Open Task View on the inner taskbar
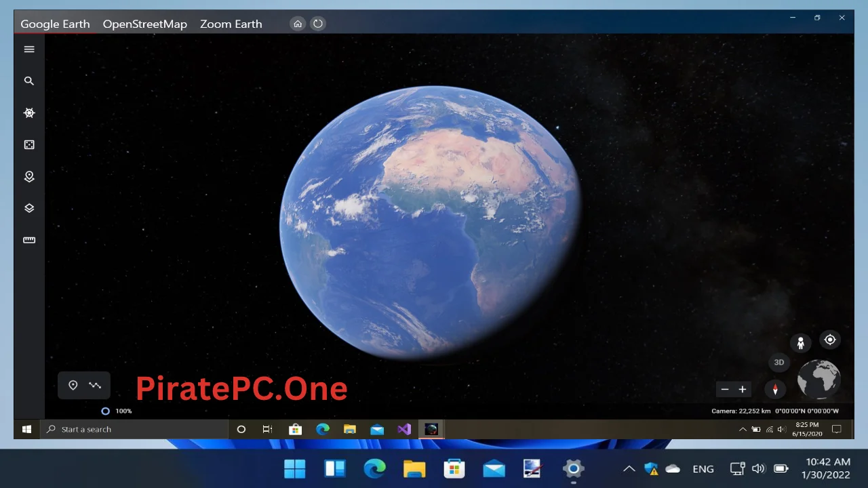The height and width of the screenshot is (488, 868). point(267,429)
